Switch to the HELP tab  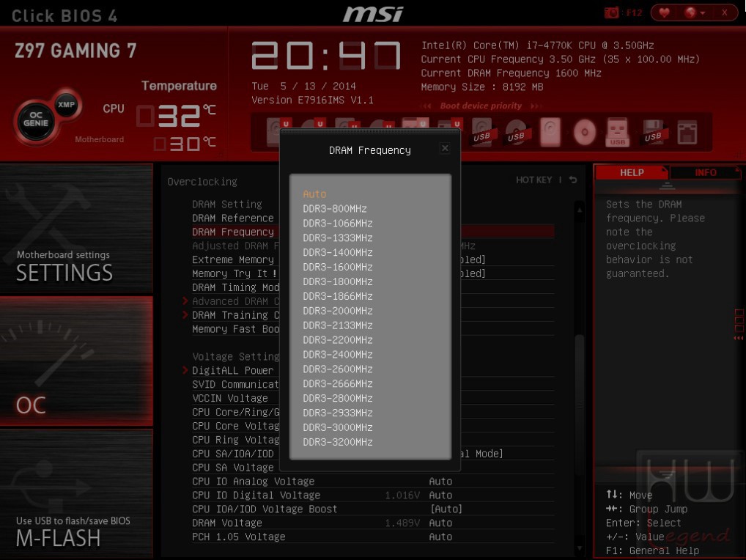tap(632, 173)
